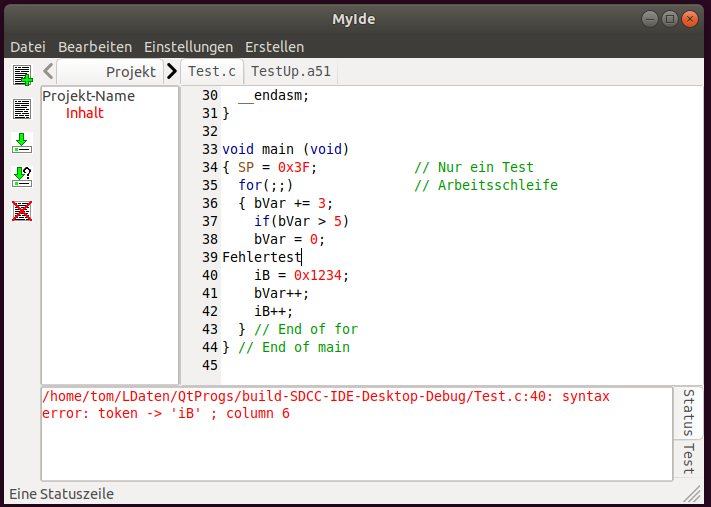
Task: Click the download icon with question mark
Action: coord(22,177)
